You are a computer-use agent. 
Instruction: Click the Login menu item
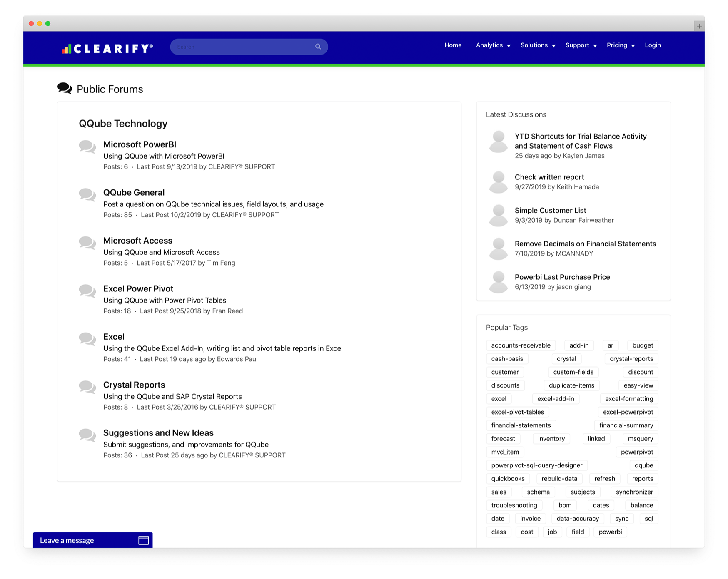[653, 45]
